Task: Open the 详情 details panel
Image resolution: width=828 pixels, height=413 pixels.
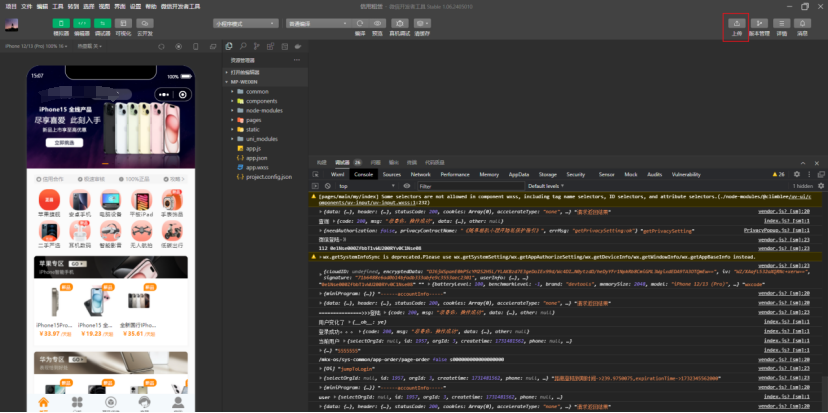Action: (x=782, y=23)
